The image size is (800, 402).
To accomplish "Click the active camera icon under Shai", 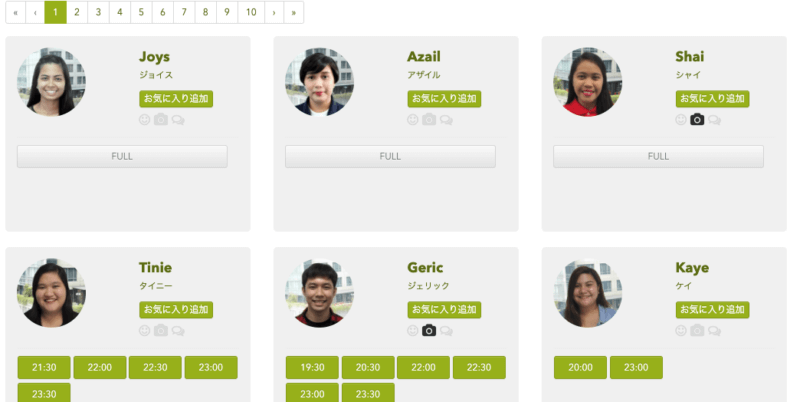I will (697, 120).
